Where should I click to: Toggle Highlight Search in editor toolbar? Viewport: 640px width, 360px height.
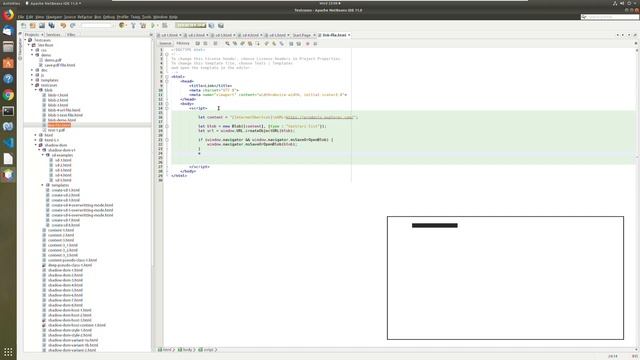point(250,43)
